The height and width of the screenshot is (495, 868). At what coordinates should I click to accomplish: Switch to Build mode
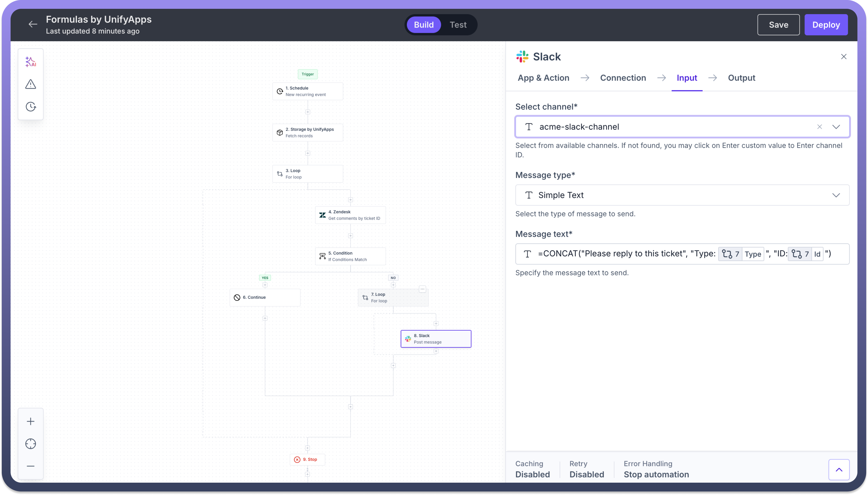pyautogui.click(x=423, y=25)
